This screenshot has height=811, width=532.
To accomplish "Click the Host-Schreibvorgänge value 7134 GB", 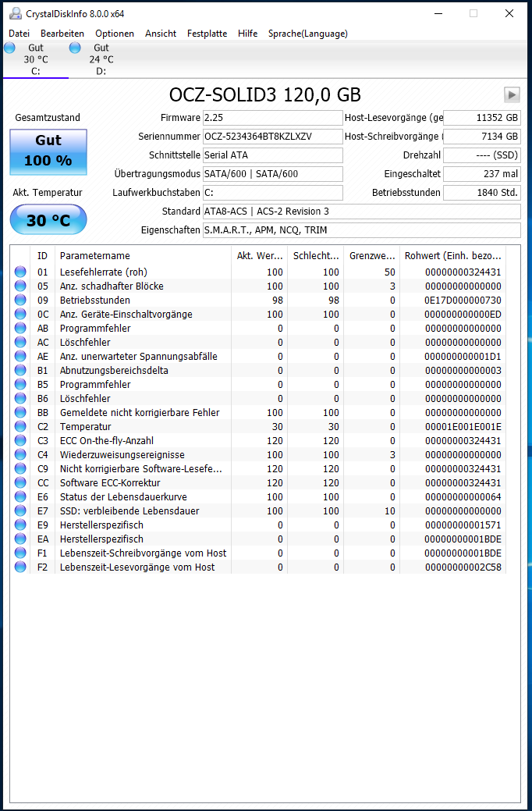I will click(482, 137).
